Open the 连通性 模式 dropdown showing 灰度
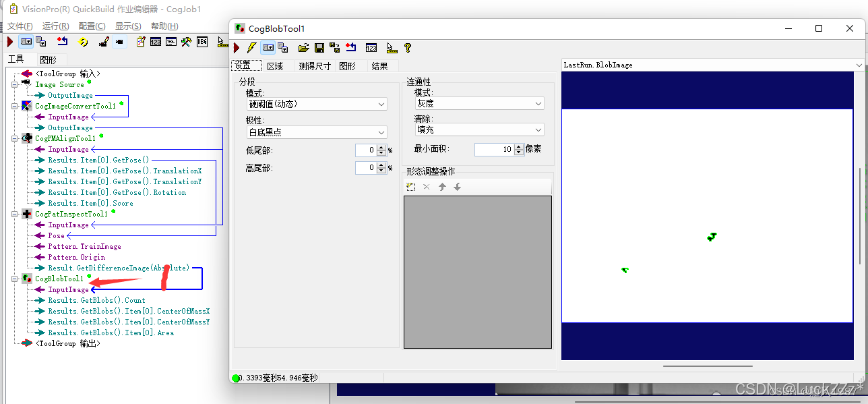The height and width of the screenshot is (404, 868). (x=538, y=104)
